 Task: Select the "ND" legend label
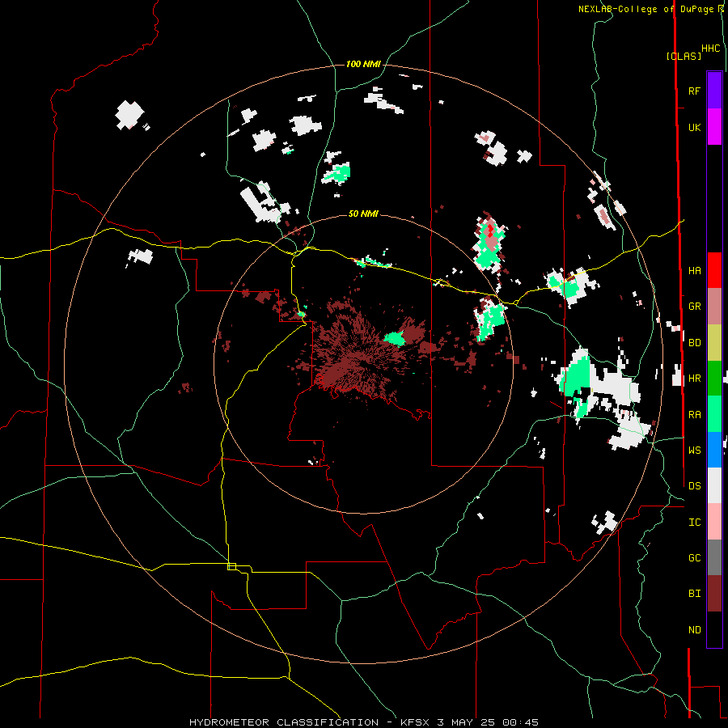coord(694,630)
